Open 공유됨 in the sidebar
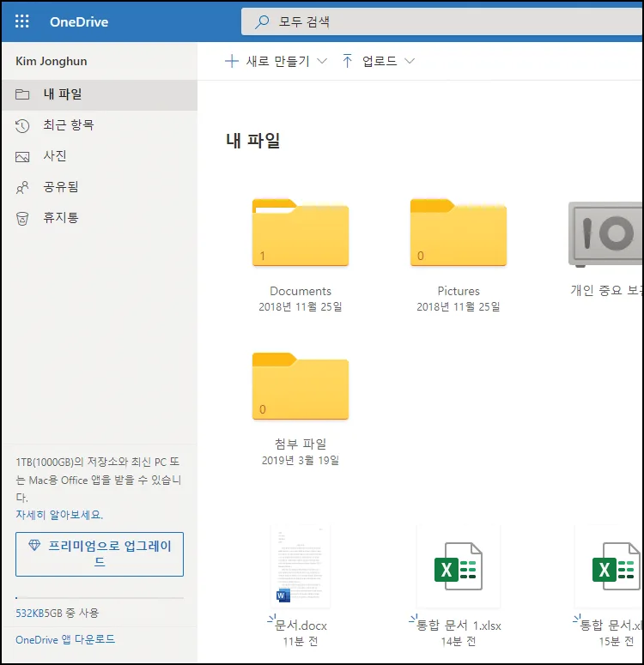Screen dimensions: 644x665 (100, 187)
